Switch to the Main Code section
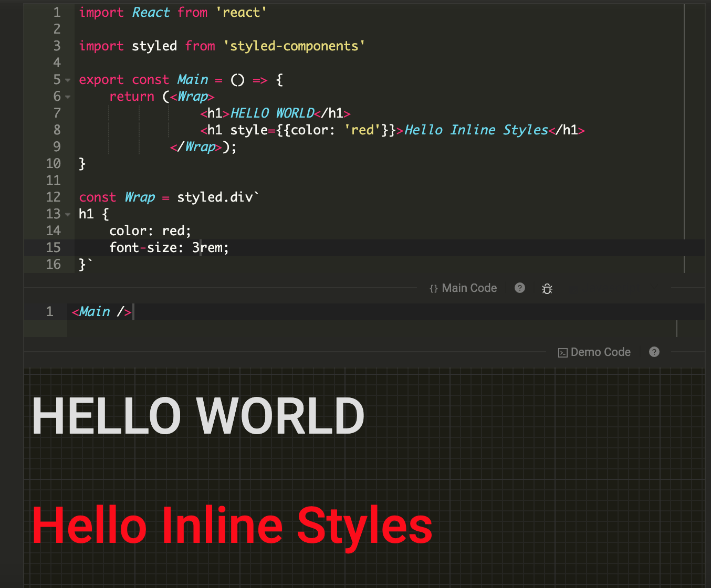This screenshot has width=711, height=588. [x=469, y=288]
